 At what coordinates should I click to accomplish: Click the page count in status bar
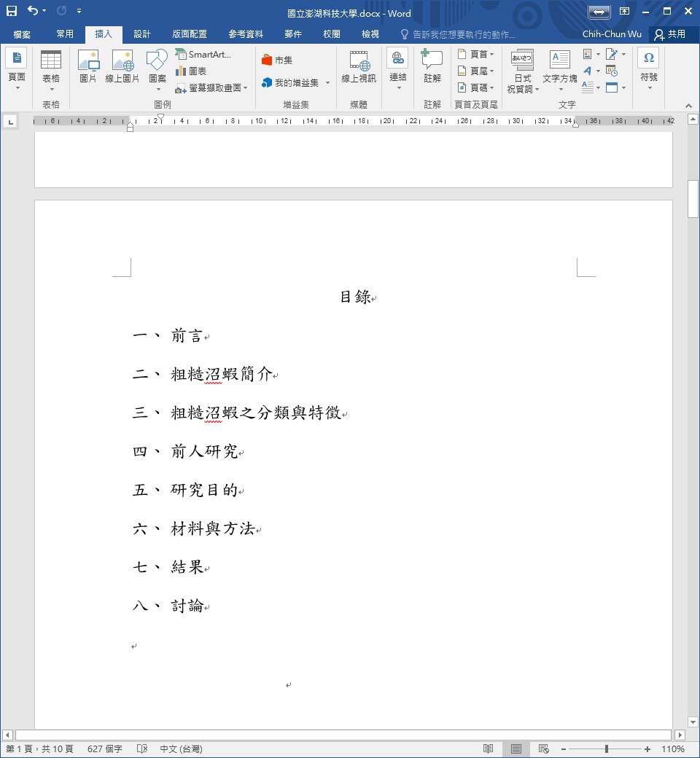pos(39,749)
